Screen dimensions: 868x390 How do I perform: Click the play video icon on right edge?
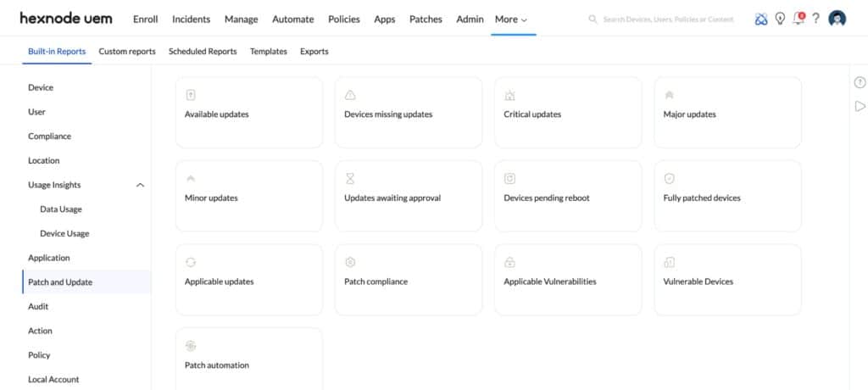tap(860, 106)
